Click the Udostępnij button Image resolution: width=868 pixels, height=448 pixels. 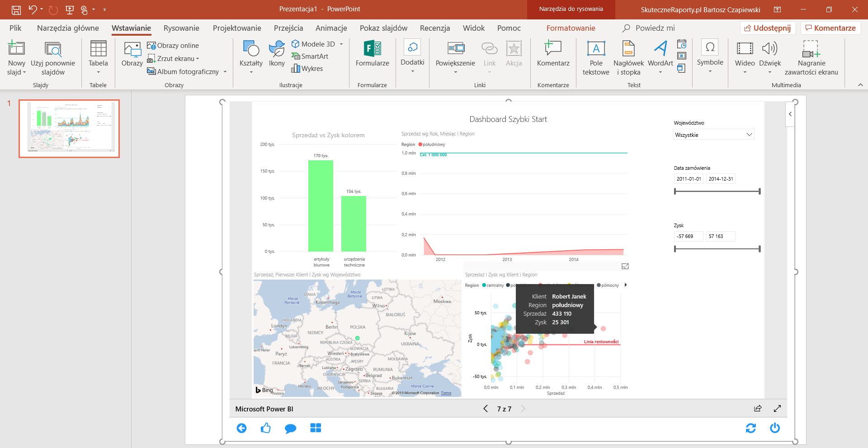767,28
